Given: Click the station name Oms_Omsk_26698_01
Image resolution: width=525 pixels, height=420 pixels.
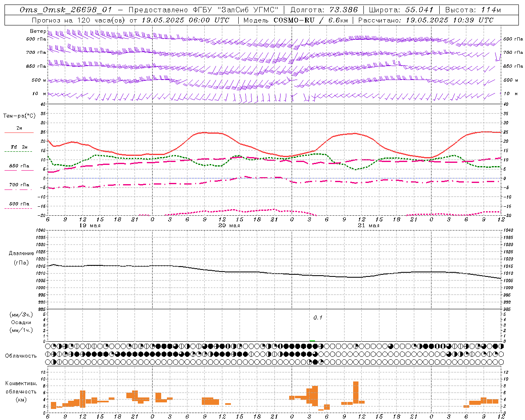Looking at the screenshot, I should (x=66, y=10).
